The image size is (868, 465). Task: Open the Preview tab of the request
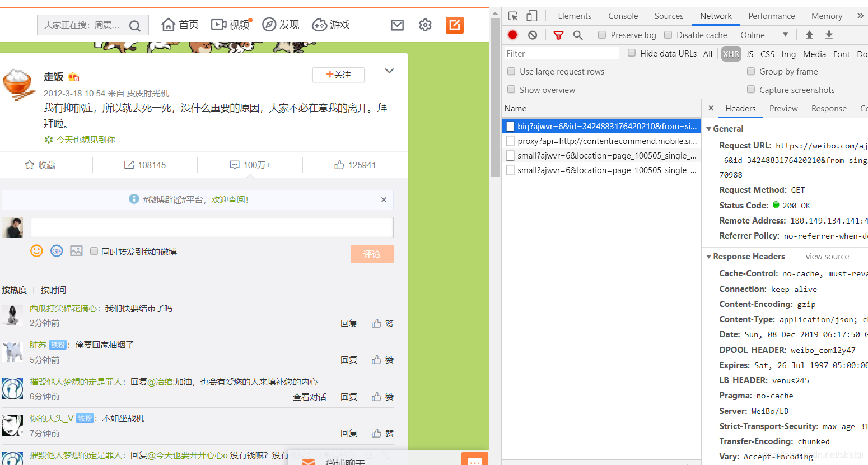[783, 109]
